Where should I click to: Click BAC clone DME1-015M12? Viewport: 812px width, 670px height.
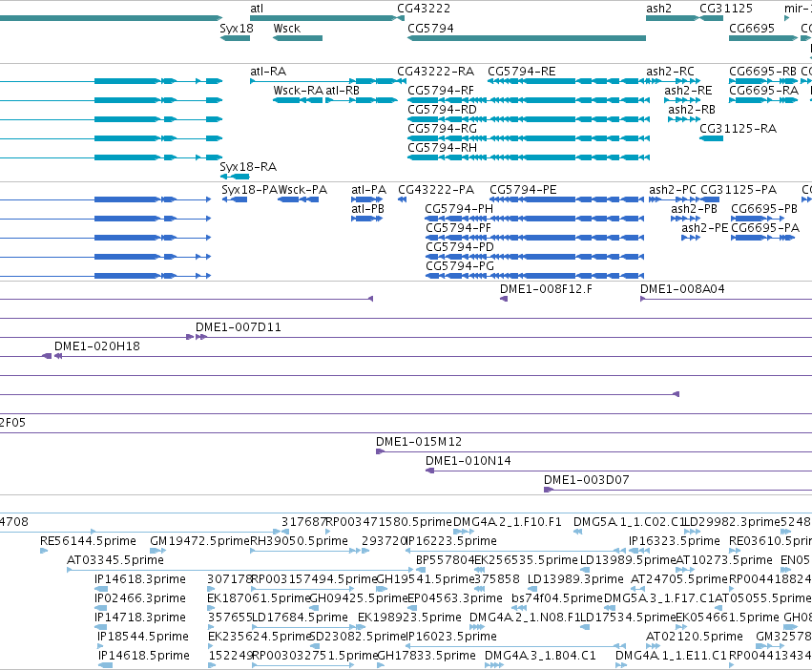419,443
